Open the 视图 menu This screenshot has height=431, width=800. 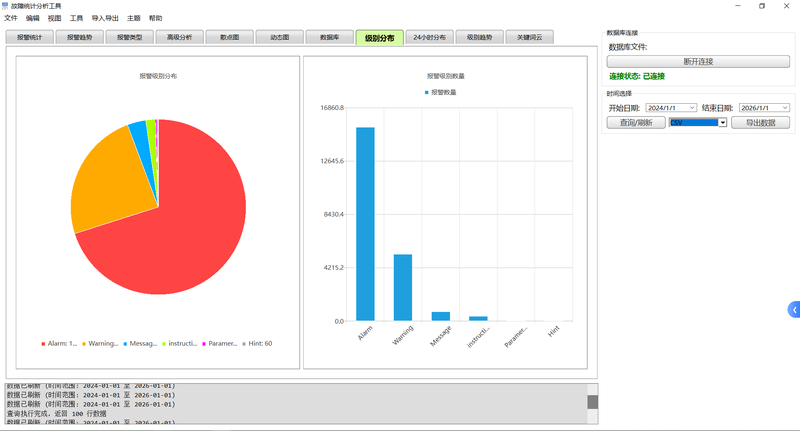pos(55,18)
